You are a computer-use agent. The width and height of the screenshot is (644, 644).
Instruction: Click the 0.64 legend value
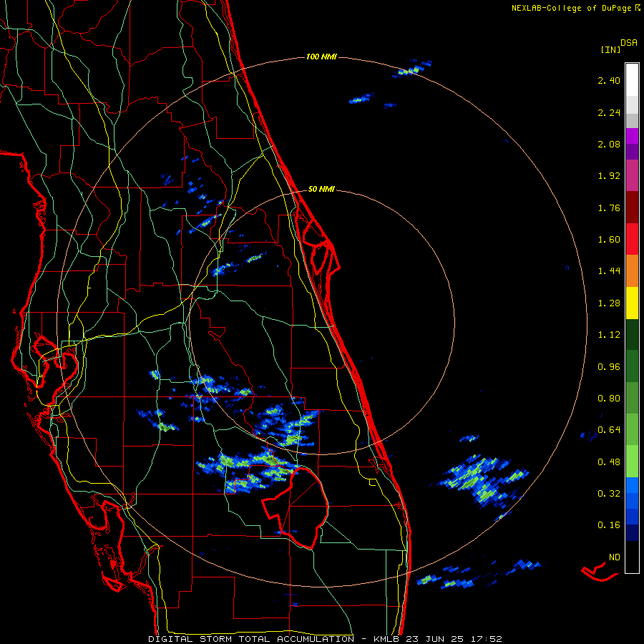(x=609, y=430)
